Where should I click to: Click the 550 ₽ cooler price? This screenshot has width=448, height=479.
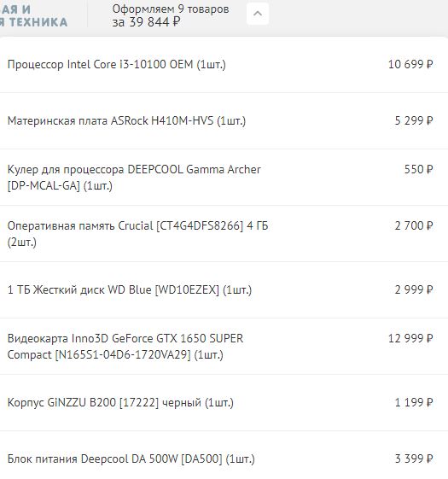pos(419,170)
